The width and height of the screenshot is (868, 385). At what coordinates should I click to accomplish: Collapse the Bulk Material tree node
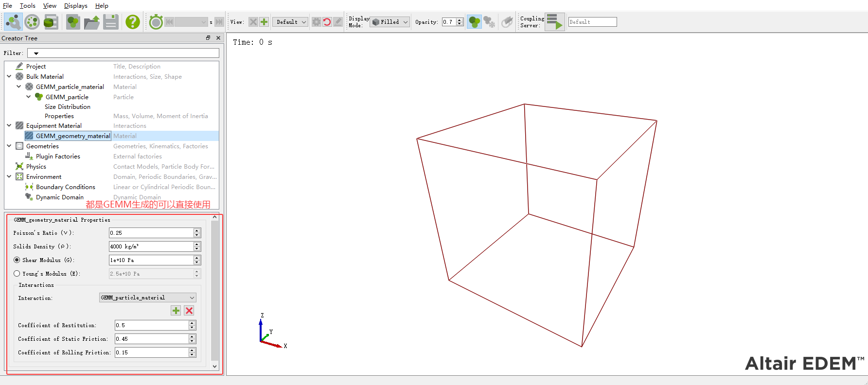point(9,76)
